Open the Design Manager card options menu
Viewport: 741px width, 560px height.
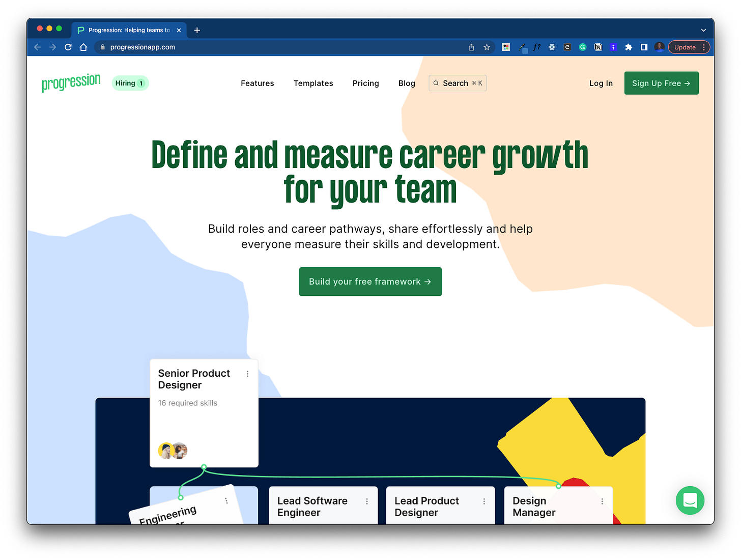tap(602, 501)
